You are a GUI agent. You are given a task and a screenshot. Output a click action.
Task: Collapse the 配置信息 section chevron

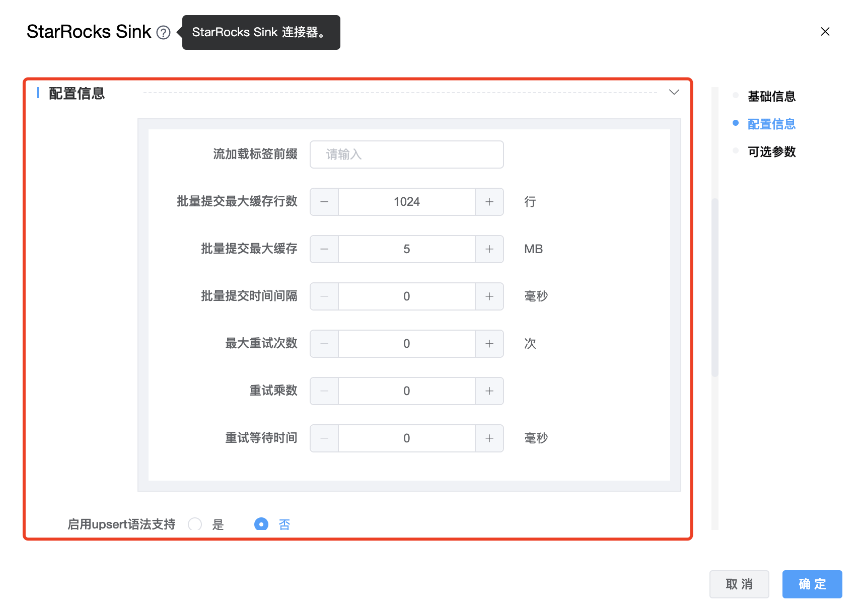[x=674, y=92]
